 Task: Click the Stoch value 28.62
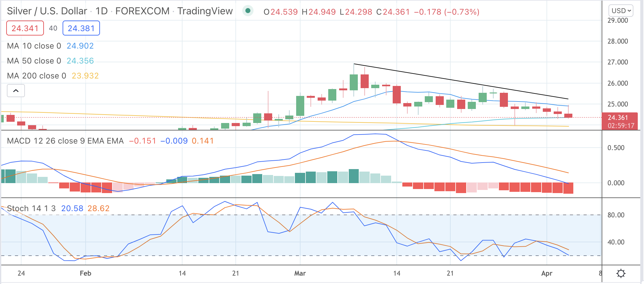99,208
